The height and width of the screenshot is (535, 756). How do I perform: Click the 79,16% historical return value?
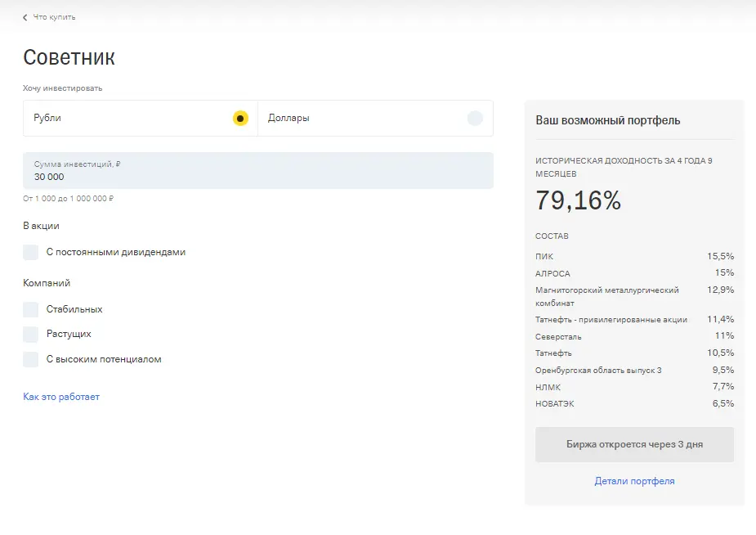(x=578, y=200)
